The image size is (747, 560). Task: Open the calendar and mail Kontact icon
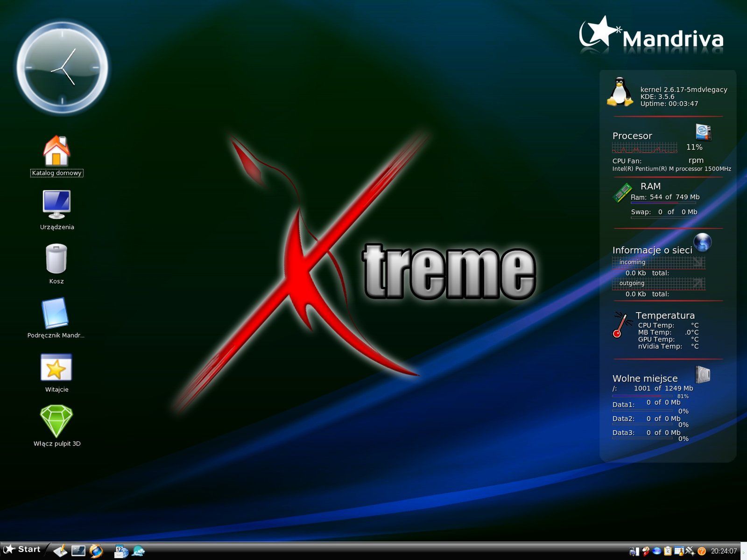(121, 551)
